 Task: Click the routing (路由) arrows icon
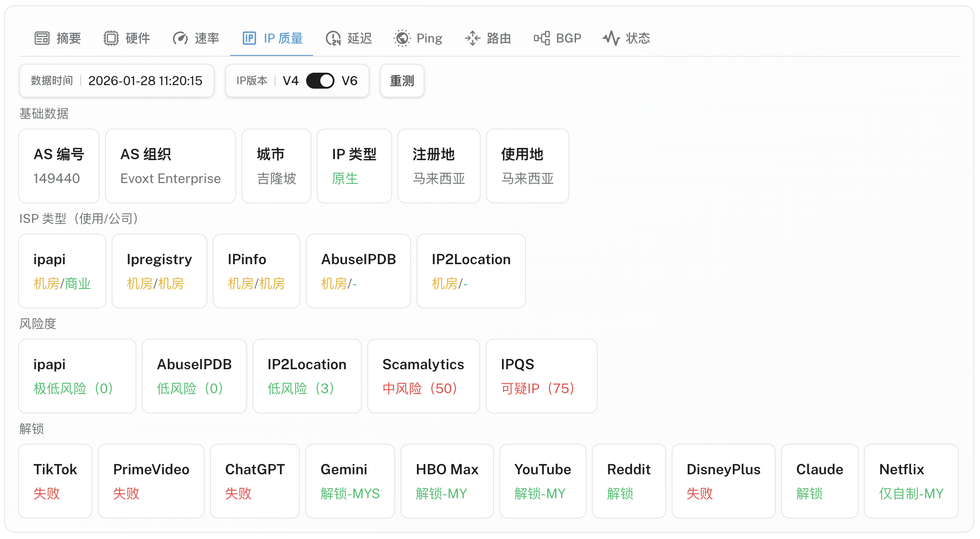pos(472,38)
